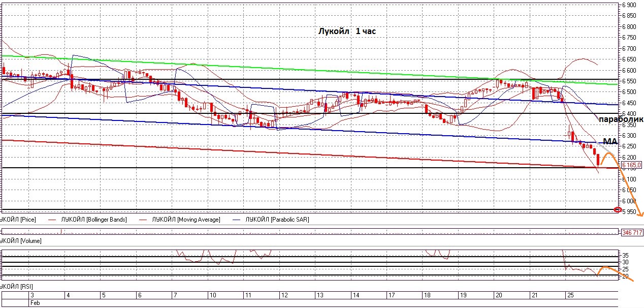Select date 17 on the time axis
Screen dimensions: 644x308
pos(391,295)
